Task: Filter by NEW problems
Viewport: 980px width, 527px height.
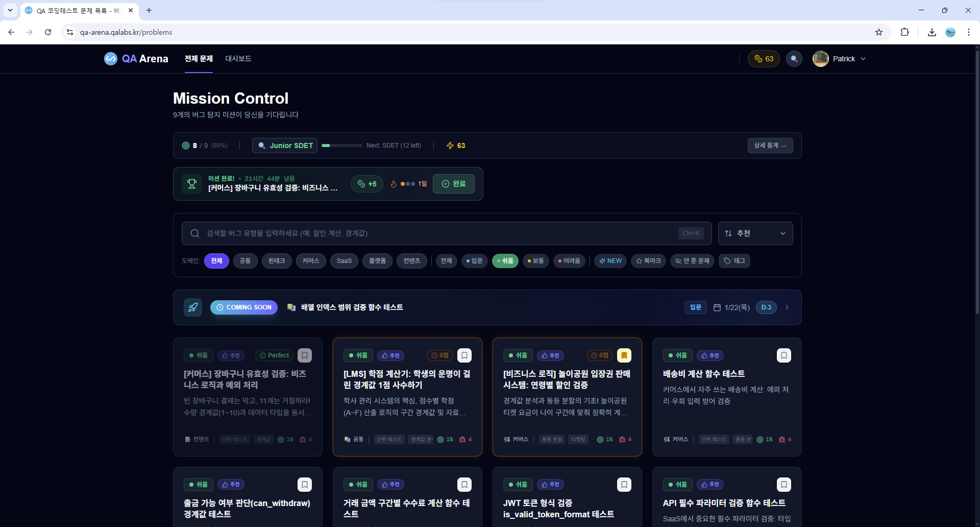Action: (x=610, y=261)
